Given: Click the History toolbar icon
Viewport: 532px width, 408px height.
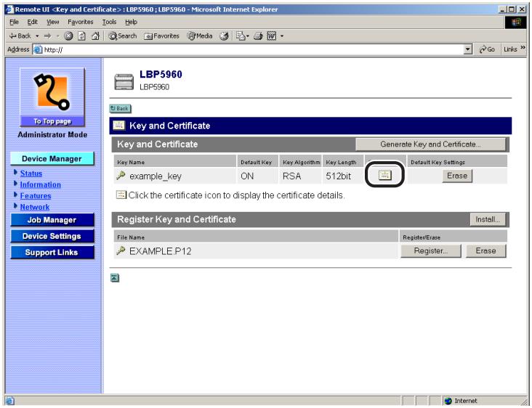Looking at the screenshot, I should (224, 36).
